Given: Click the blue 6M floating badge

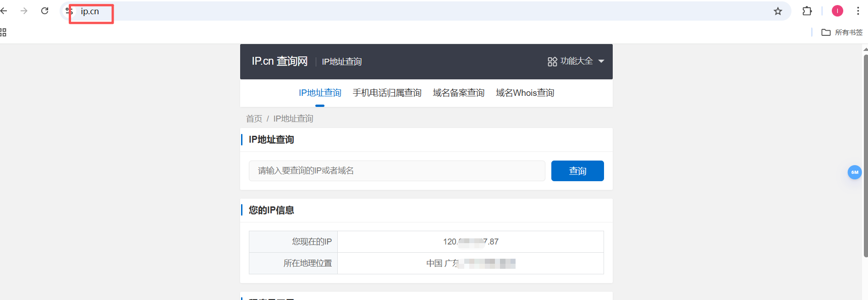Looking at the screenshot, I should 854,172.
